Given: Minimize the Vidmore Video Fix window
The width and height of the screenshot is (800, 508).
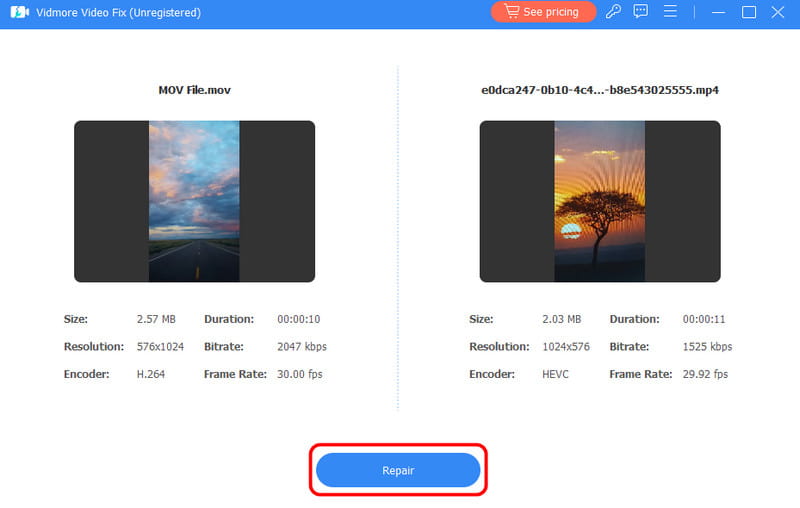Looking at the screenshot, I should tap(717, 12).
